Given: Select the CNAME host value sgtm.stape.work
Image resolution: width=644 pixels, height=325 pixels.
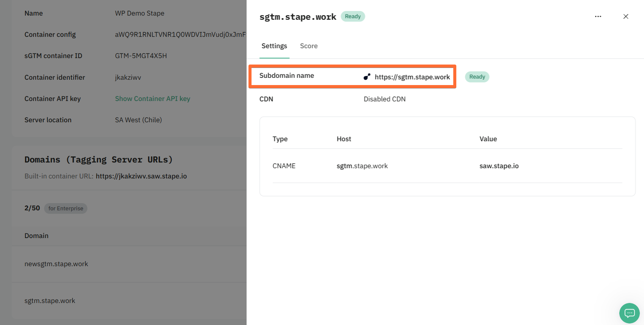Looking at the screenshot, I should click(x=362, y=166).
